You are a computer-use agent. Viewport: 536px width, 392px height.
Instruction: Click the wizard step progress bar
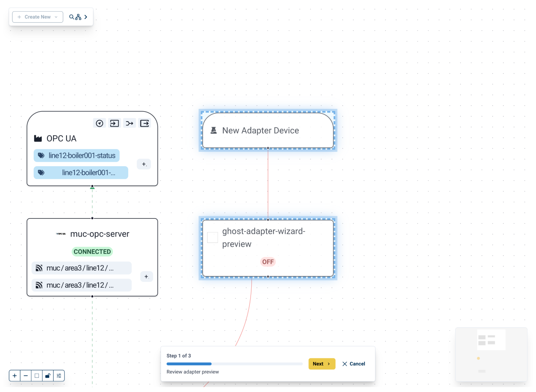pyautogui.click(x=234, y=364)
